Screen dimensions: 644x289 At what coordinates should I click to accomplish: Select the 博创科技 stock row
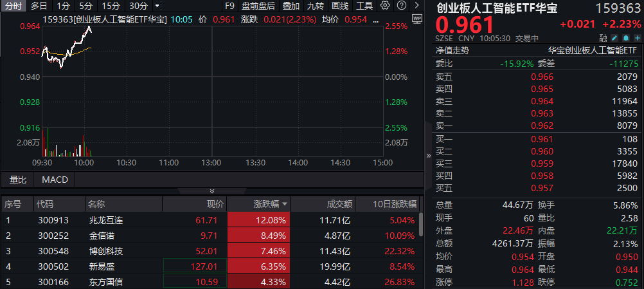pos(210,251)
